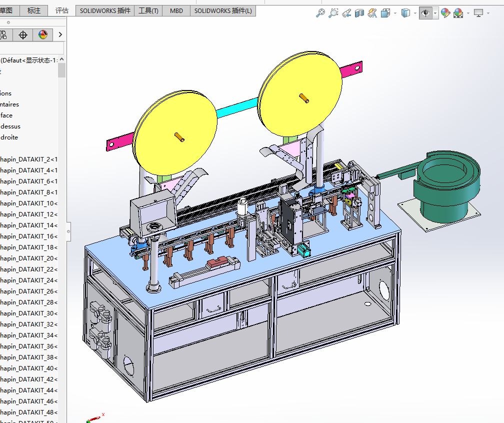504x423 pixels.
Task: Open the 工具(T) tab
Action: pos(148,10)
